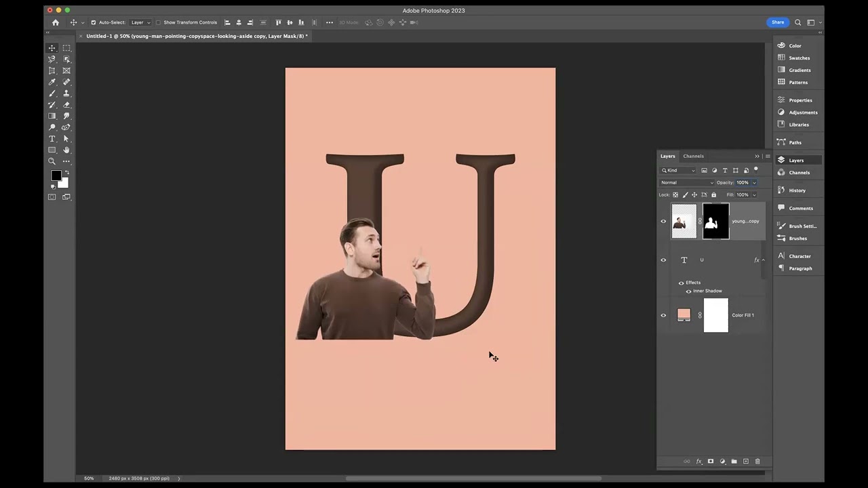868x488 pixels.
Task: Open the Character panel
Action: [799, 256]
